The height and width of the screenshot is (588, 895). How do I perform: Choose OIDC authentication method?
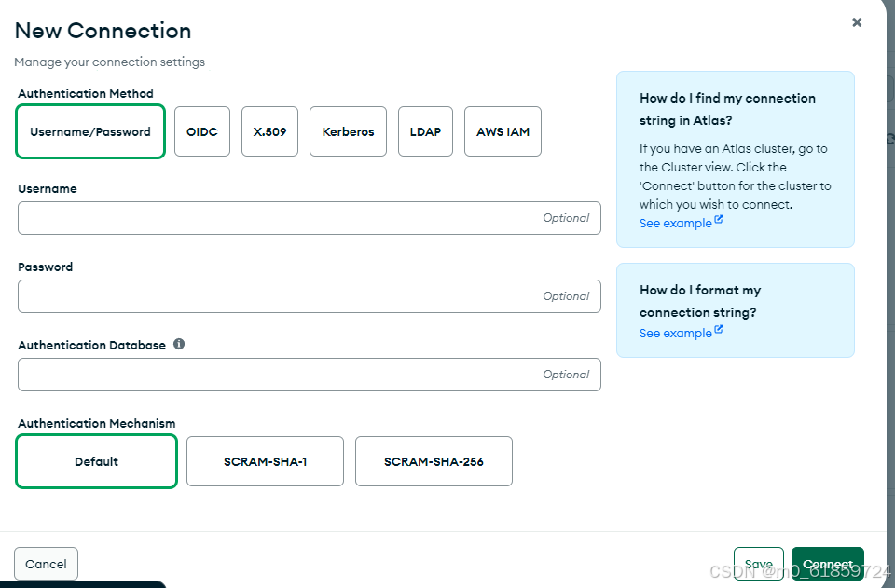click(x=202, y=131)
